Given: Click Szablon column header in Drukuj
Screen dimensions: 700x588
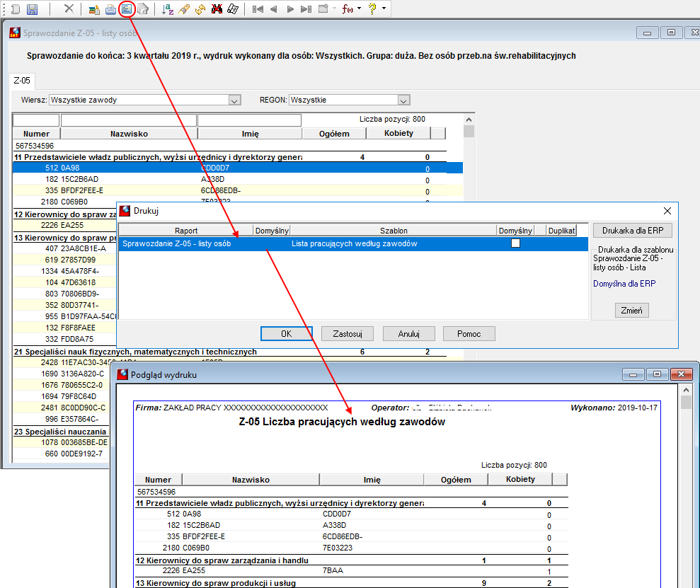Looking at the screenshot, I should 394,231.
